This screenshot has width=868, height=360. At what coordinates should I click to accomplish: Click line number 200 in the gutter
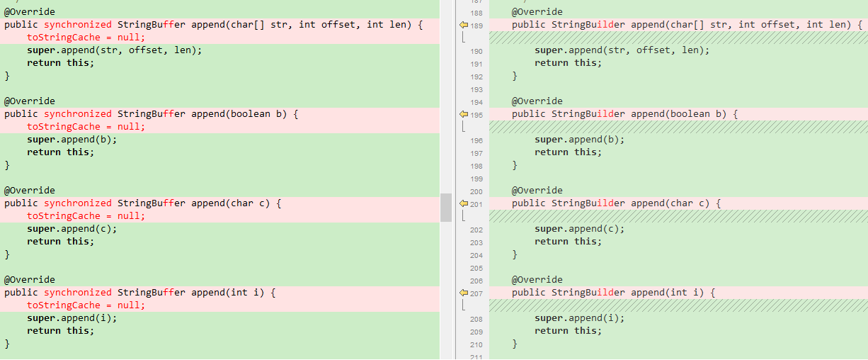[x=476, y=191]
